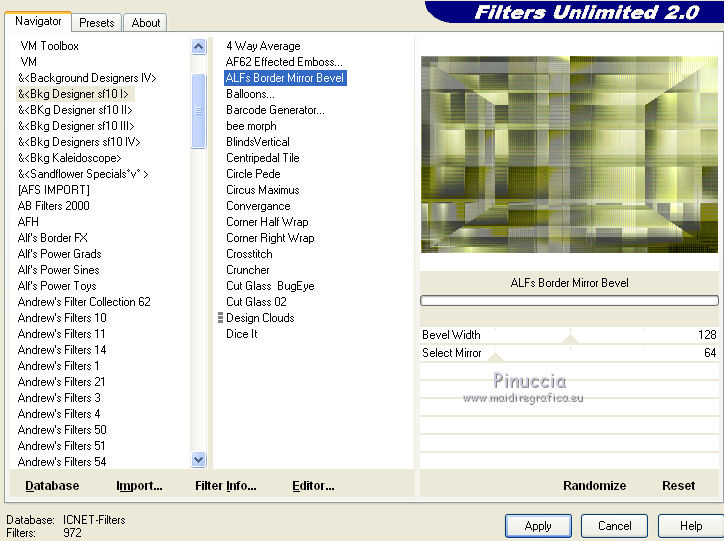Select the AFH category
Viewport: 724px width, 541px height.
(x=28, y=222)
